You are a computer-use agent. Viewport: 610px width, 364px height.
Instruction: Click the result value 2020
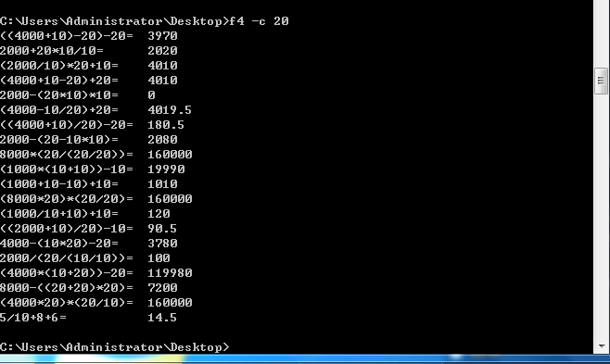click(162, 51)
